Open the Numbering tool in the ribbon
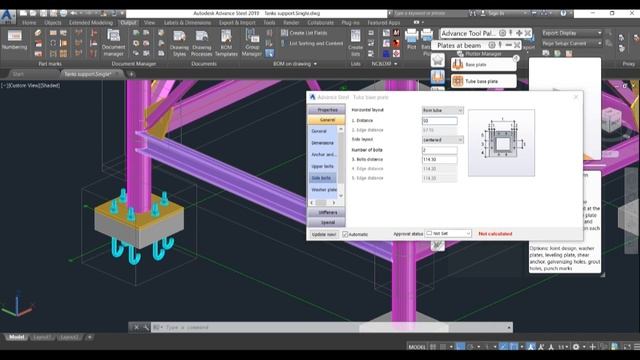This screenshot has height=360, width=640. 14,40
